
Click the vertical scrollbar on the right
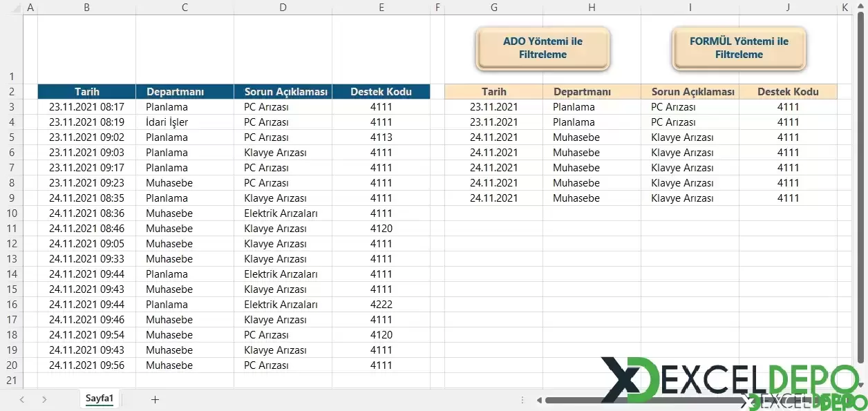(861, 187)
